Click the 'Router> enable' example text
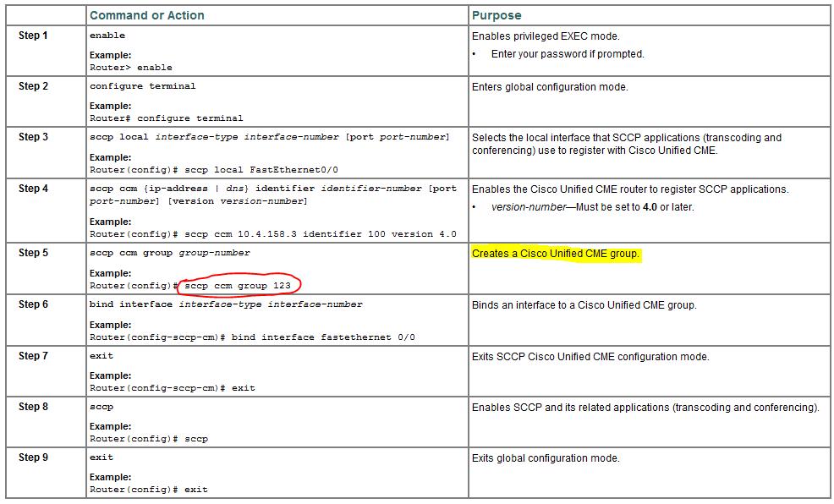The width and height of the screenshot is (834, 504). click(x=130, y=68)
